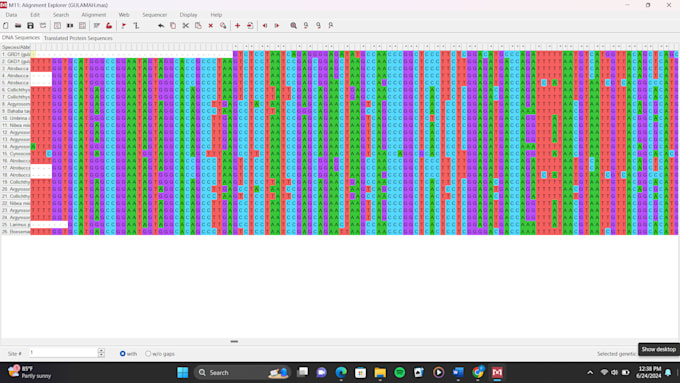Save the alignment session with the floppy icon
Image resolution: width=680 pixels, height=383 pixels.
point(30,26)
